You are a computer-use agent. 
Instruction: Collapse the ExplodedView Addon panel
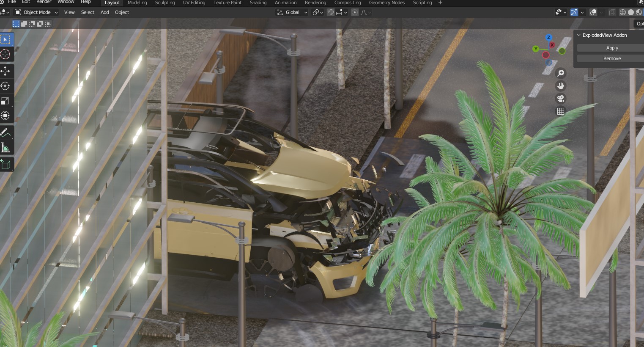pyautogui.click(x=578, y=35)
